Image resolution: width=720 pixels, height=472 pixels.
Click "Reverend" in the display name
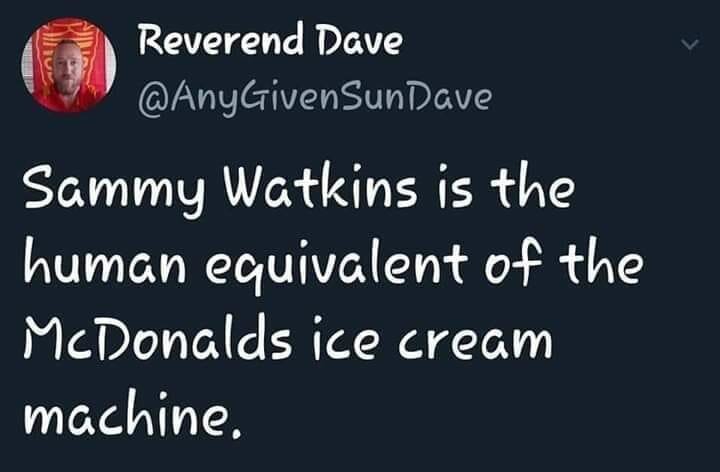[x=221, y=40]
